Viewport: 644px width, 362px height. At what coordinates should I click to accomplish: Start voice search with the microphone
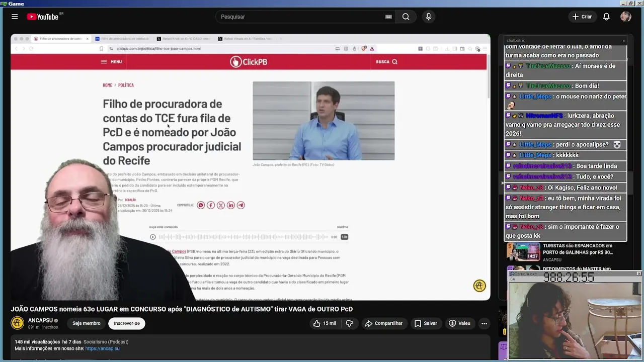pyautogui.click(x=429, y=17)
